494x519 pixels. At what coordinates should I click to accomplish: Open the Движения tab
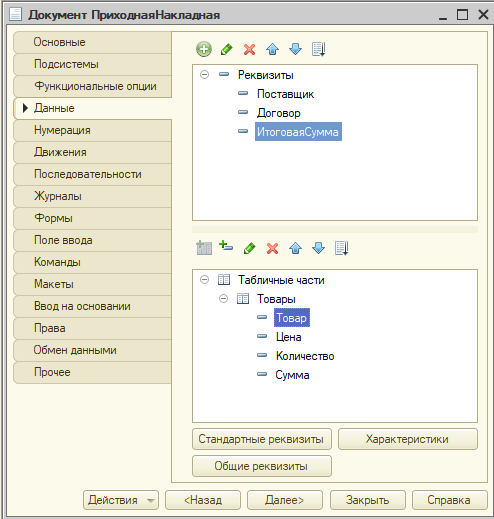click(x=92, y=152)
